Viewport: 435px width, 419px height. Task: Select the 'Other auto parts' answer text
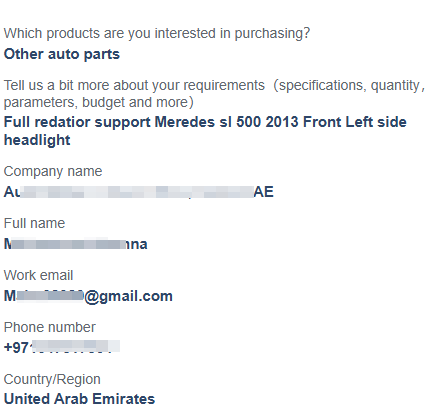(x=62, y=54)
